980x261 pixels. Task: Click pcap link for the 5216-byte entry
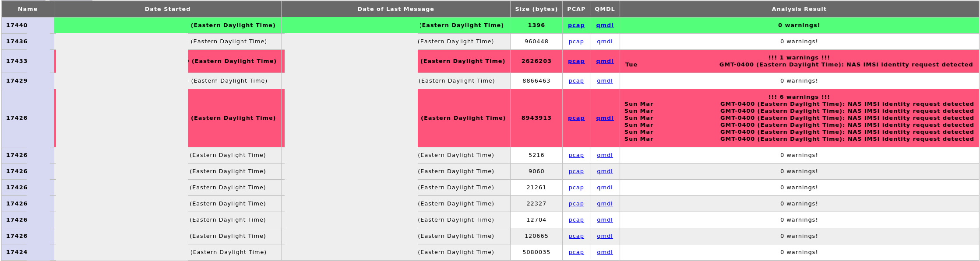[576, 155]
